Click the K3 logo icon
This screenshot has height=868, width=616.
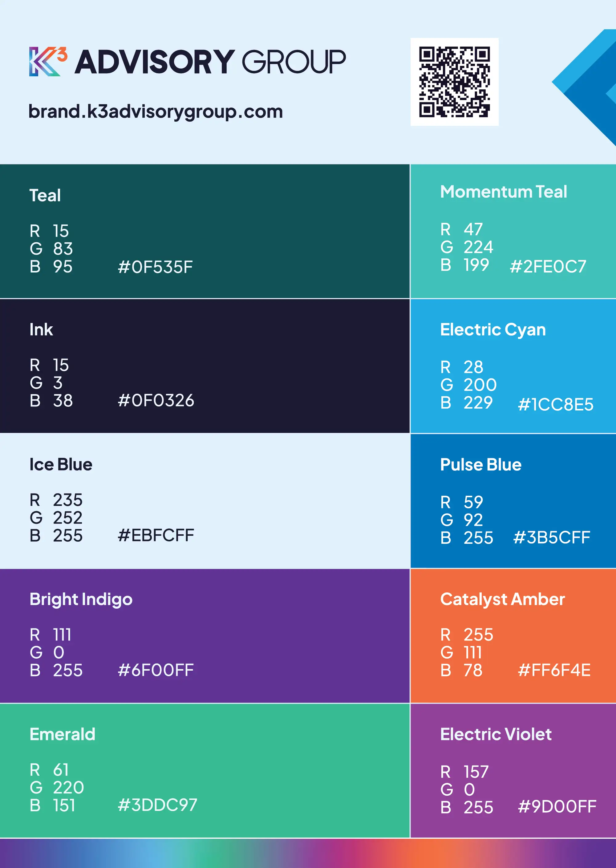tap(48, 62)
